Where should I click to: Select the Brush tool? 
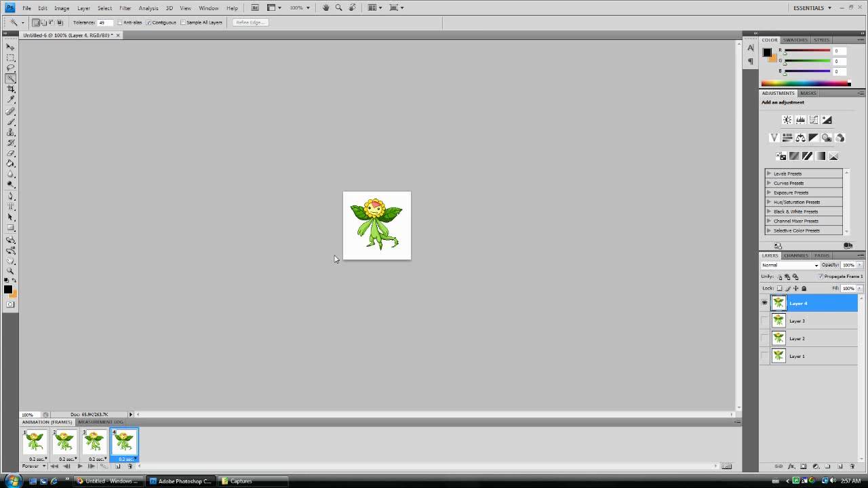pyautogui.click(x=11, y=121)
